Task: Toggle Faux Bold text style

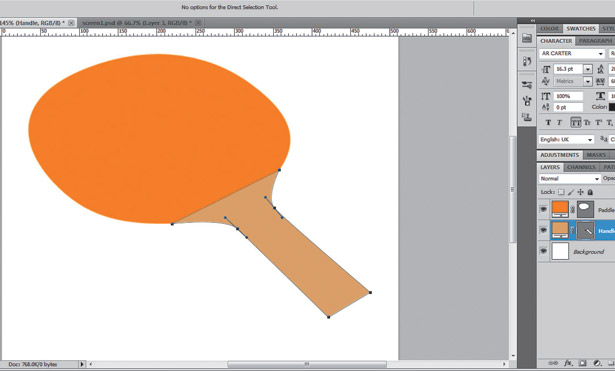Action: (548, 122)
